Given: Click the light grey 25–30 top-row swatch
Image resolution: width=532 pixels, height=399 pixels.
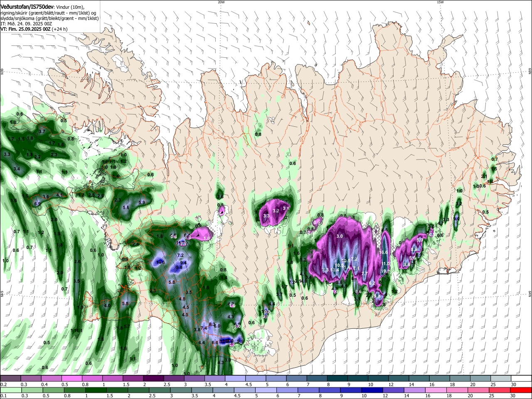Looking at the screenshot, I should tap(501, 378).
